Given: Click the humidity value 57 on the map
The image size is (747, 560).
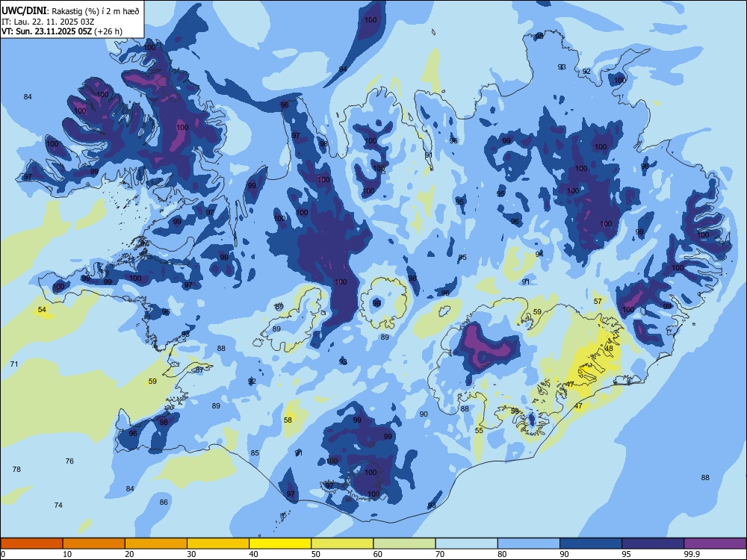Looking at the screenshot, I should pyautogui.click(x=598, y=301).
